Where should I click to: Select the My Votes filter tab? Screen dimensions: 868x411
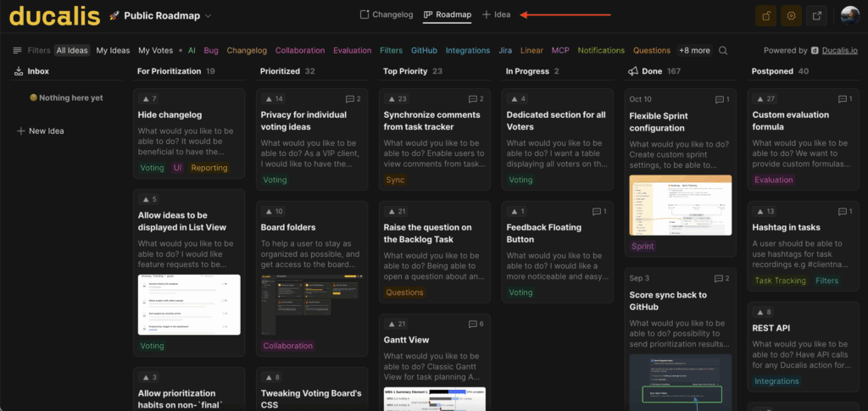155,51
